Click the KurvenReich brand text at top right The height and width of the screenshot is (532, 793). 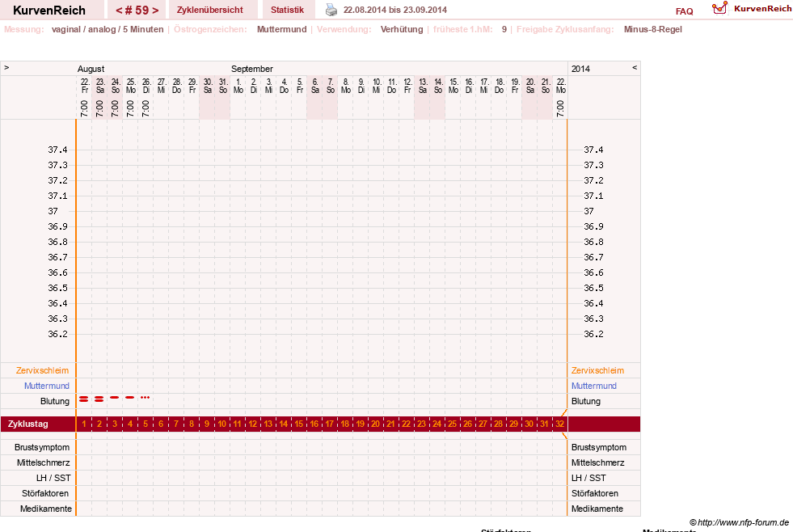point(762,9)
